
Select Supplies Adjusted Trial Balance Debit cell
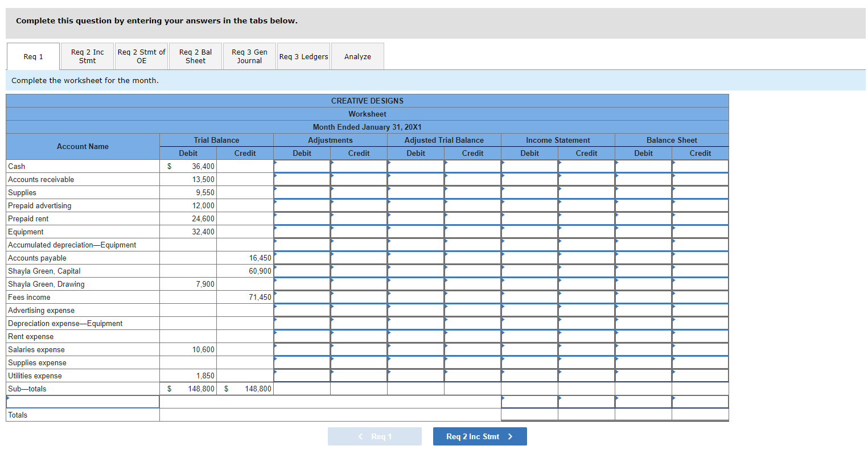(x=416, y=192)
